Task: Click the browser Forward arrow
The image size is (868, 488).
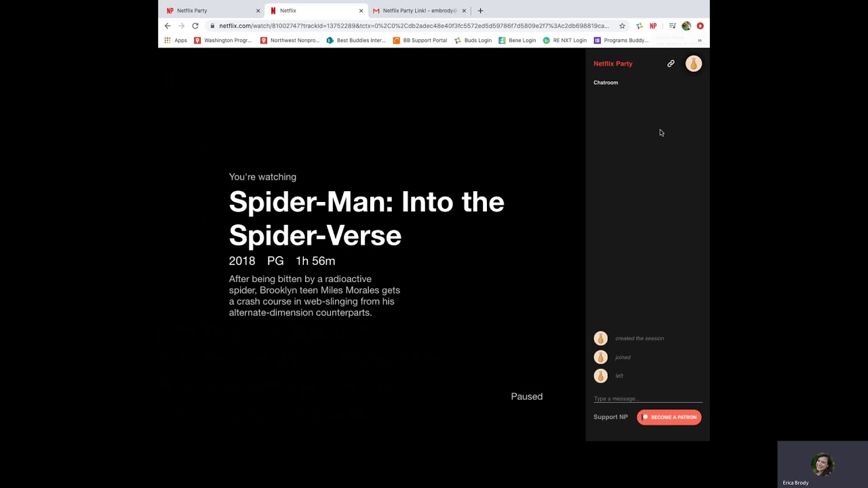Action: (181, 26)
